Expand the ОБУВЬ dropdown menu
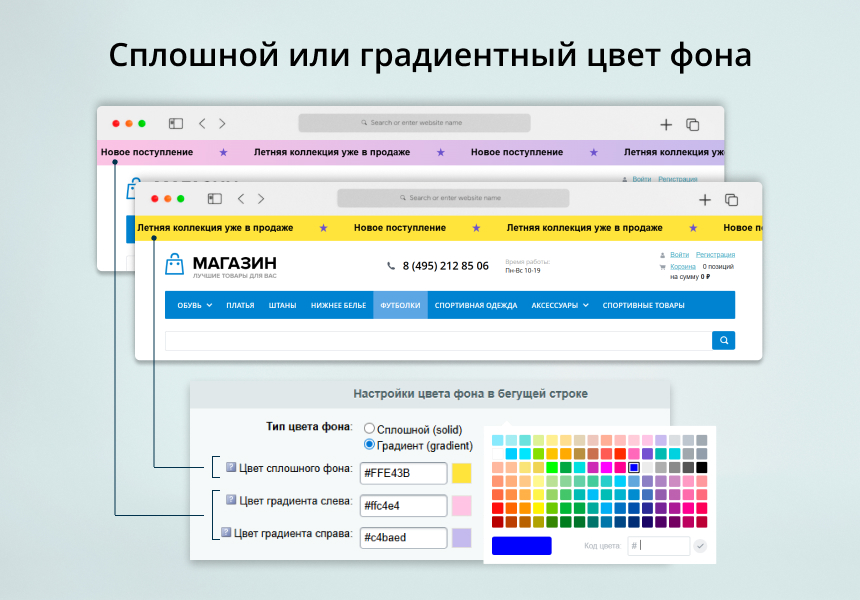This screenshot has width=860, height=600. point(194,305)
